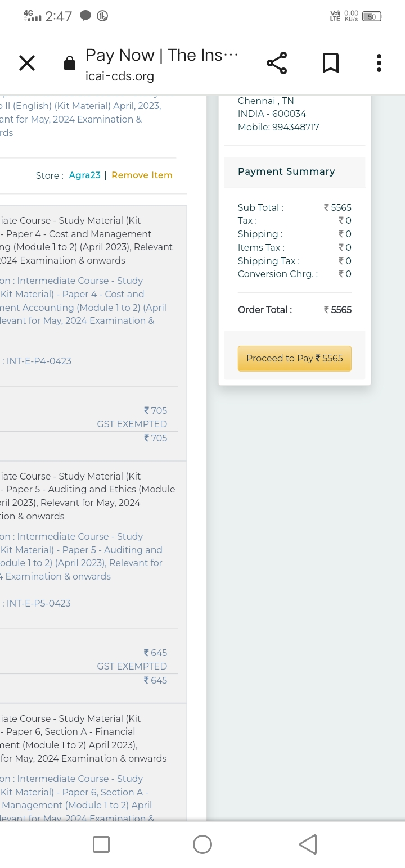
Task: Tap the Paper 5 Auditing and Ethics title
Action: [x=87, y=496]
